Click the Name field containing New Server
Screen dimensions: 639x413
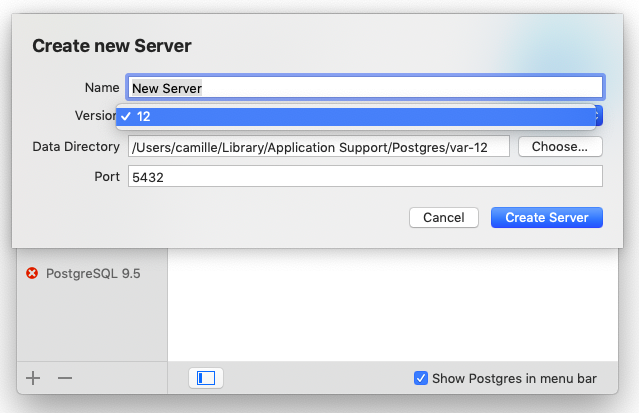365,87
